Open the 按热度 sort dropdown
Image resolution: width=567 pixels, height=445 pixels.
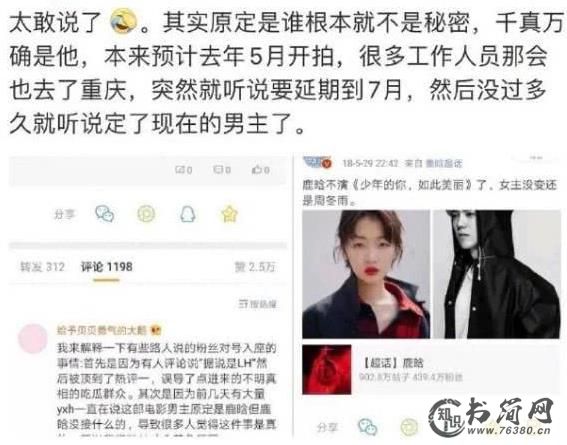click(257, 304)
